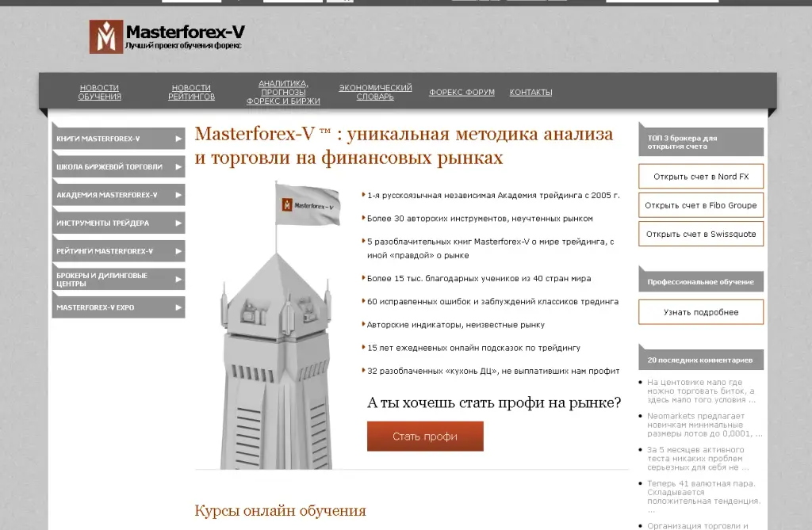Click bullet text '60 исправленных ошибок'
Image resolution: width=812 pixels, height=530 pixels.
(492, 301)
